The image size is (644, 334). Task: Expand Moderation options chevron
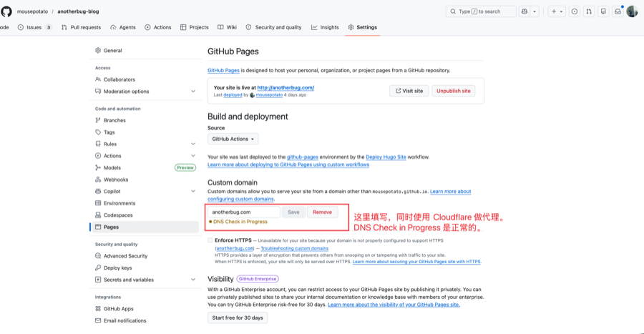pyautogui.click(x=193, y=92)
